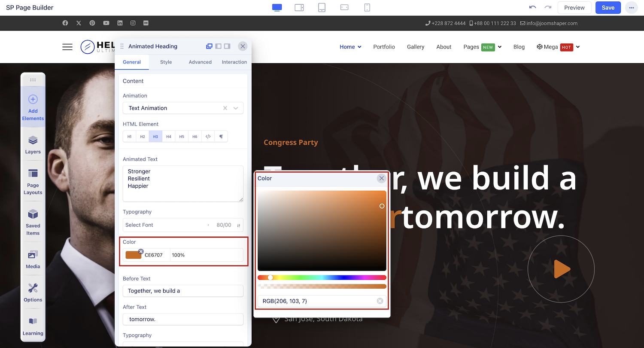Open the Media manager
This screenshot has height=348, width=644.
(x=33, y=259)
